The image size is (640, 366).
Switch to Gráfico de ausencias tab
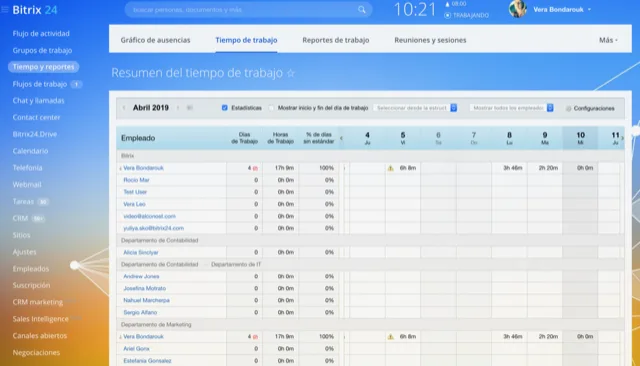[x=155, y=40]
